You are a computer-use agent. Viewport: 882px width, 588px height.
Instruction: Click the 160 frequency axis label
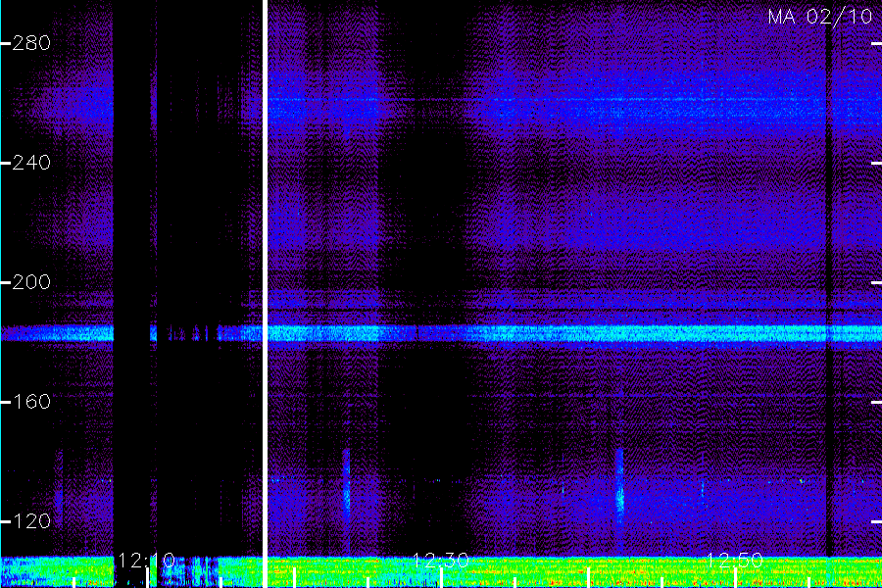(31, 402)
